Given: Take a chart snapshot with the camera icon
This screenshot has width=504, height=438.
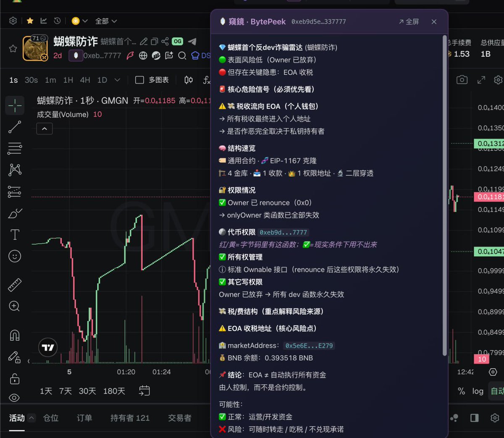Looking at the screenshot, I should [462, 80].
